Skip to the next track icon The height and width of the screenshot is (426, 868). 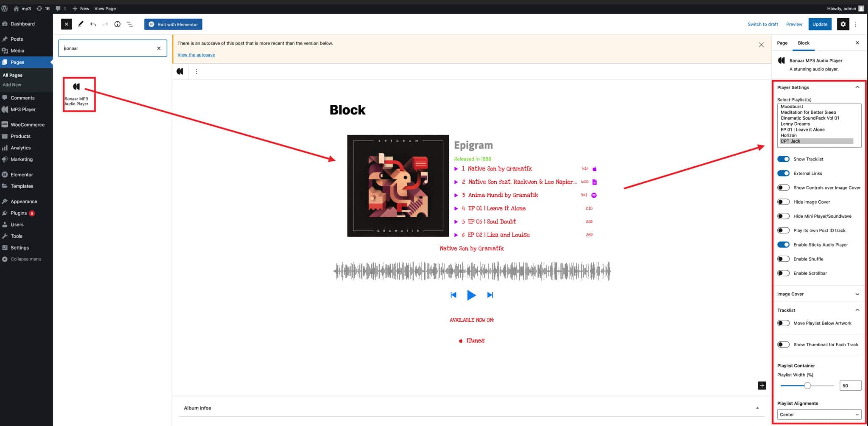click(x=490, y=295)
